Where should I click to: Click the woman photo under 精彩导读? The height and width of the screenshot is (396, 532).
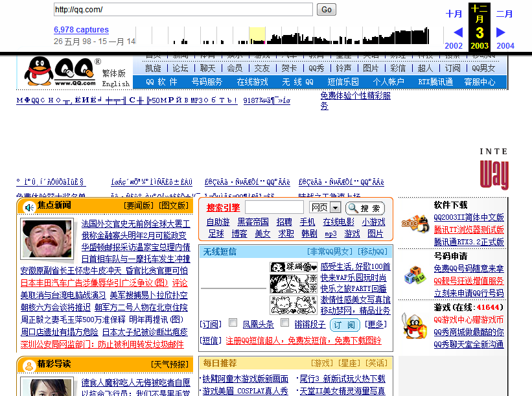point(47,387)
